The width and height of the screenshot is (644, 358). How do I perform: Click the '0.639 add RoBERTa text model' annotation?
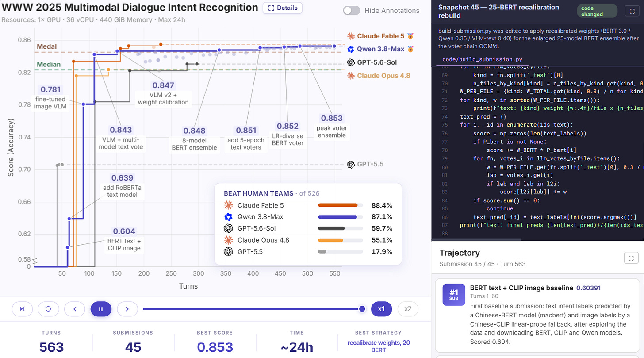(x=123, y=186)
